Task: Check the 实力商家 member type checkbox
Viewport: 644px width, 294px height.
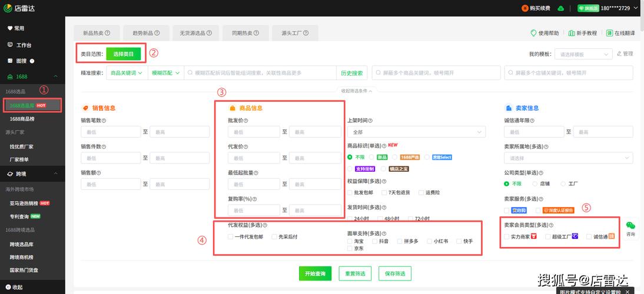Action: point(507,236)
